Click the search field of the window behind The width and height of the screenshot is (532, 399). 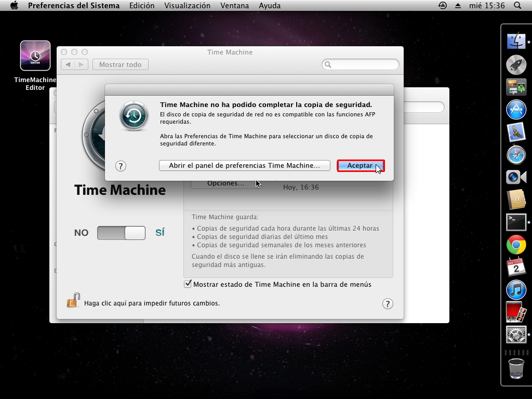pos(423,107)
